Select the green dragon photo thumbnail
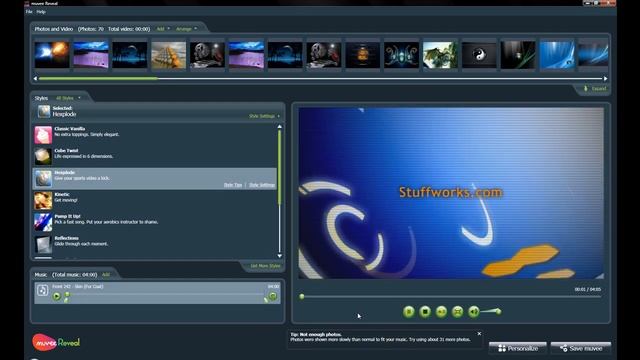The image size is (640, 360). tap(440, 55)
